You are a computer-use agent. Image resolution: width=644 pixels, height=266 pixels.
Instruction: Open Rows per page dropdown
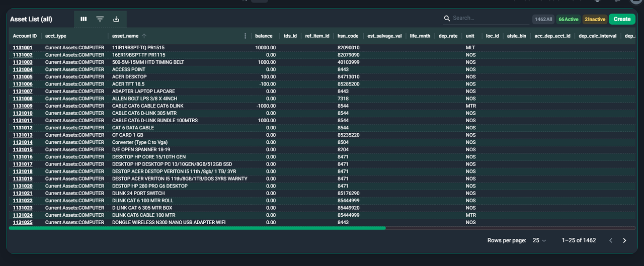539,240
